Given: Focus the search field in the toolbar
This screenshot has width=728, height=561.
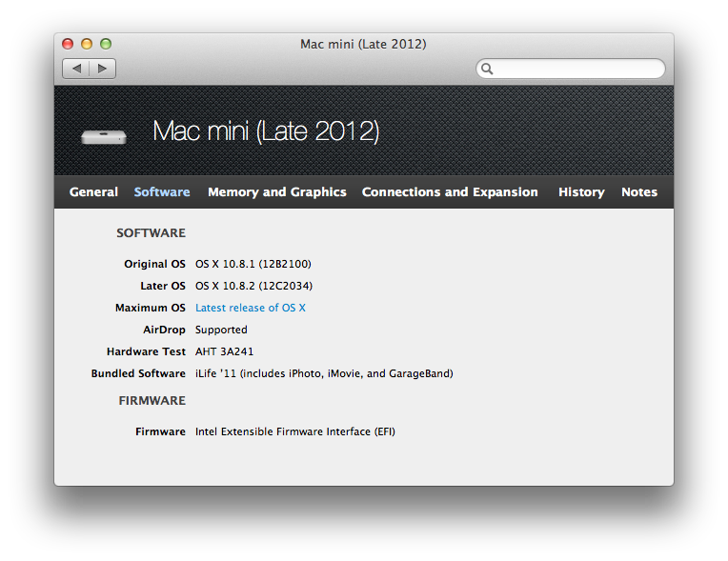Looking at the screenshot, I should point(571,69).
